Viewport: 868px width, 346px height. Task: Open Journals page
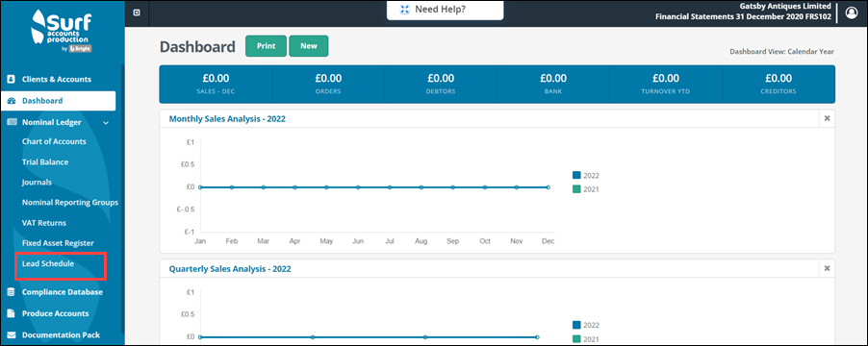(x=37, y=183)
